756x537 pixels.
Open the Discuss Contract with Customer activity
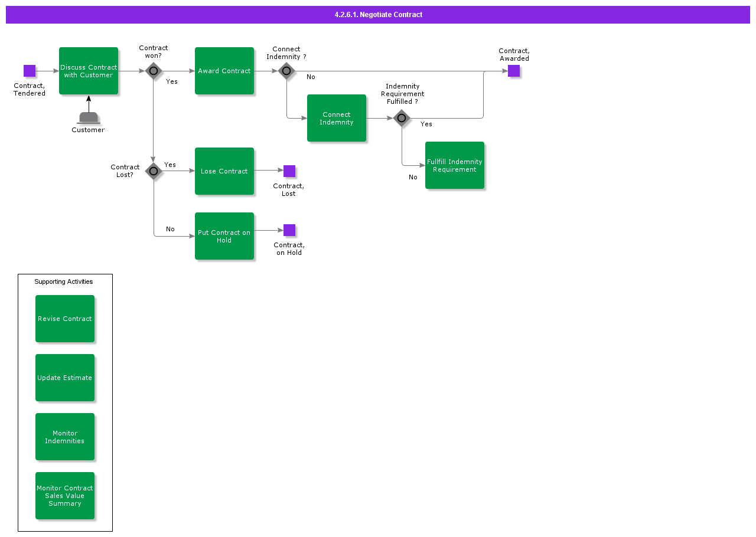89,71
